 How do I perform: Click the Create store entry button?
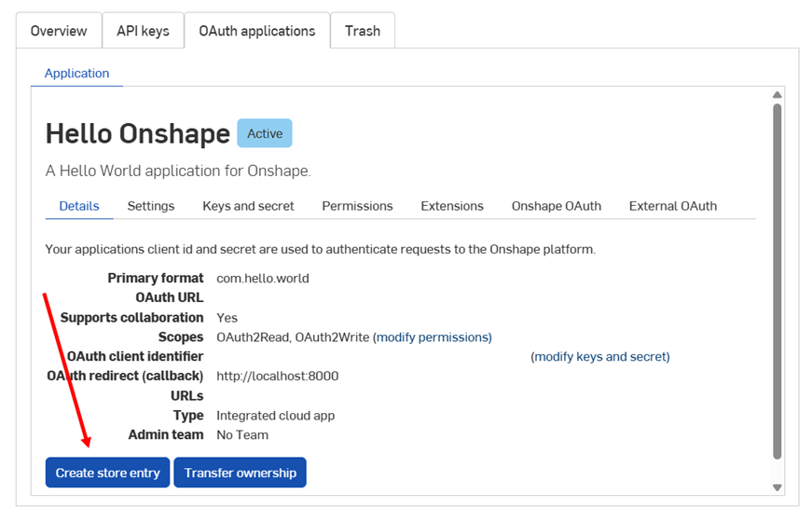[x=108, y=473]
